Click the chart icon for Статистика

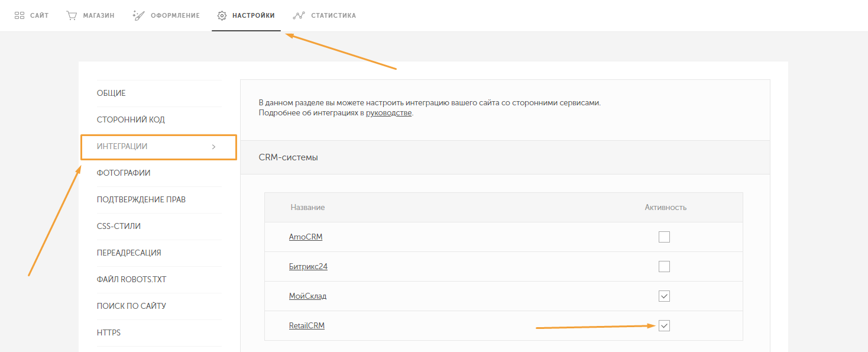click(x=299, y=15)
